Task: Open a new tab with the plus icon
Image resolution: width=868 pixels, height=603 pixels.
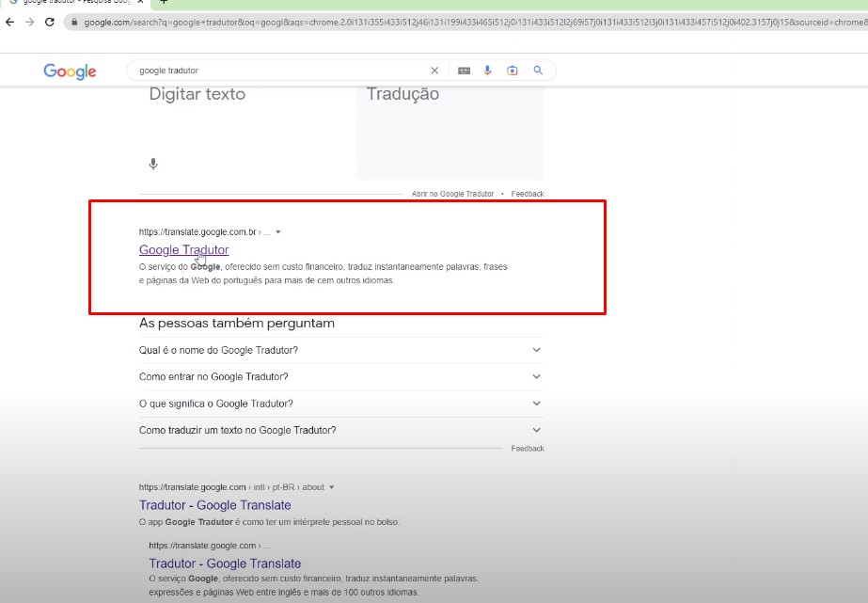Action: [x=164, y=2]
